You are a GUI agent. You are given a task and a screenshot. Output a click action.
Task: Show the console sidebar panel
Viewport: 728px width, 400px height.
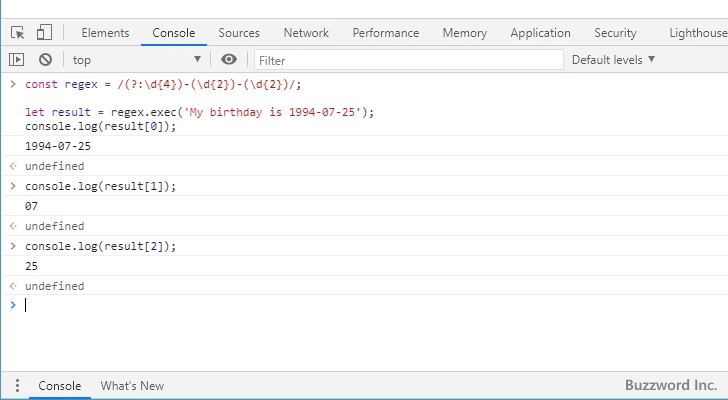[17, 60]
